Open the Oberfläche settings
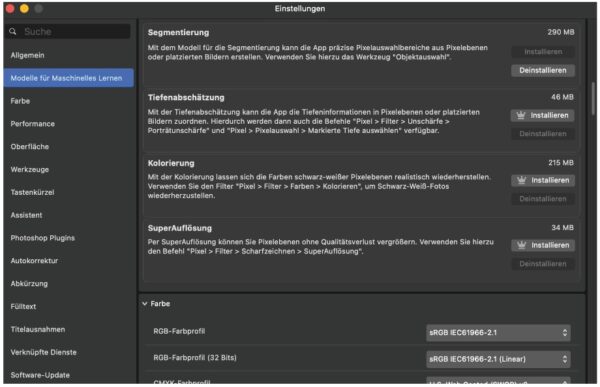The height and width of the screenshot is (387, 600). [30, 147]
